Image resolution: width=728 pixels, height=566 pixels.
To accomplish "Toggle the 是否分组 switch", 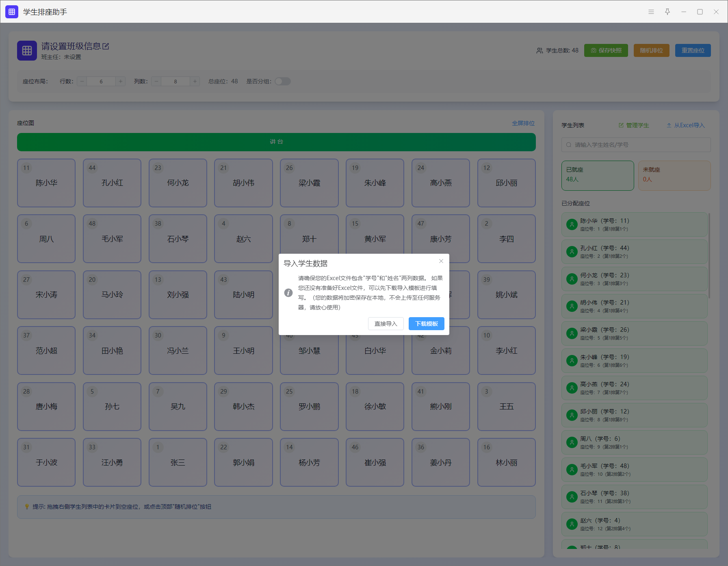I will tap(283, 81).
